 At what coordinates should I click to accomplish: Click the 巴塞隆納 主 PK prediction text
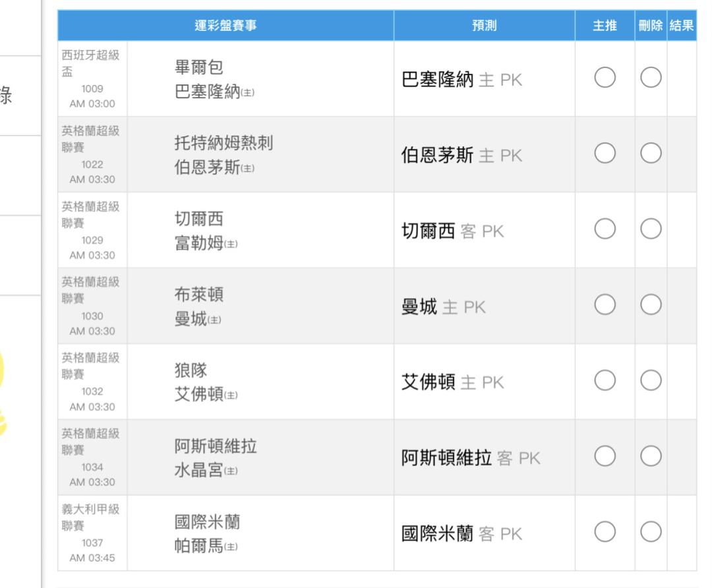pyautogui.click(x=462, y=80)
